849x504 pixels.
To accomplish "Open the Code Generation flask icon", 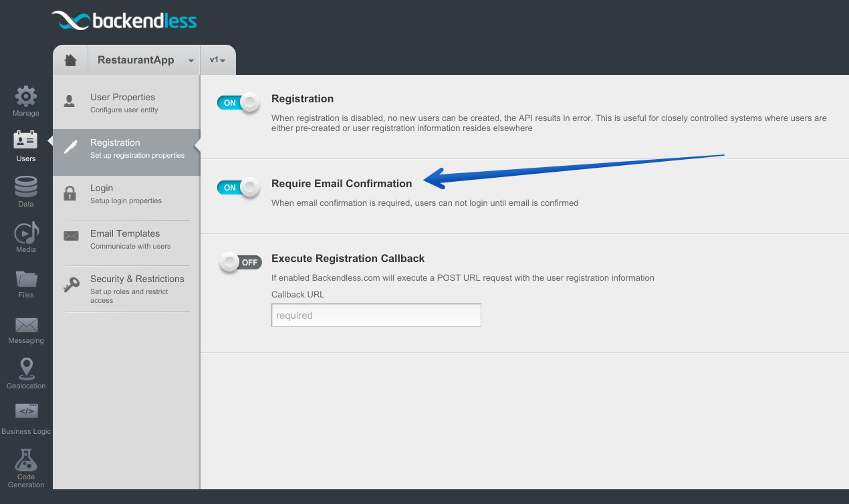I will click(x=26, y=459).
